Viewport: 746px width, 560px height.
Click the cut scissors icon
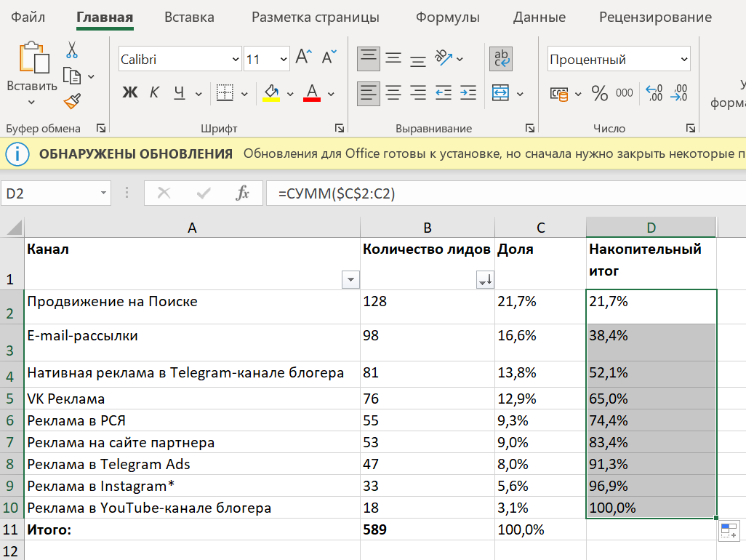point(72,49)
